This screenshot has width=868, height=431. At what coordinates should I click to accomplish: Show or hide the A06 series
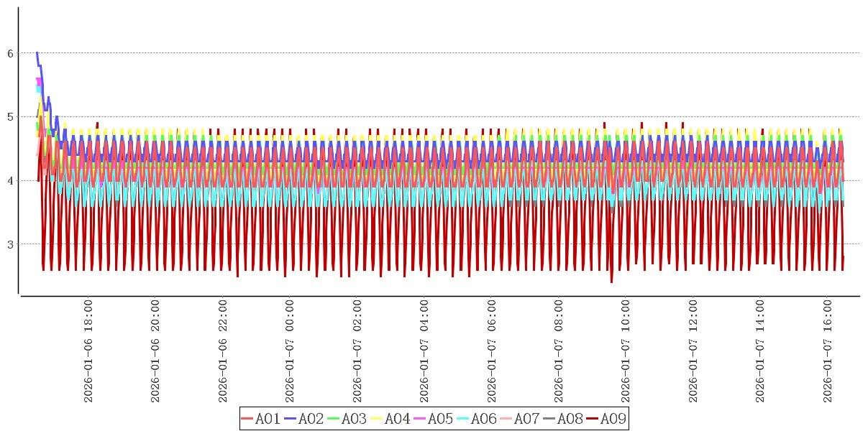tap(477, 419)
